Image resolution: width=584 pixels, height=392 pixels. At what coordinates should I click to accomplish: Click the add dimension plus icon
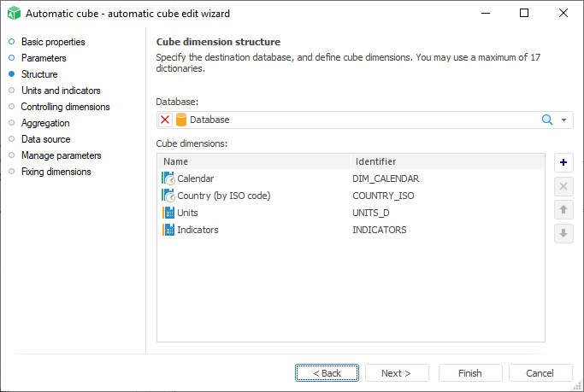(x=563, y=162)
